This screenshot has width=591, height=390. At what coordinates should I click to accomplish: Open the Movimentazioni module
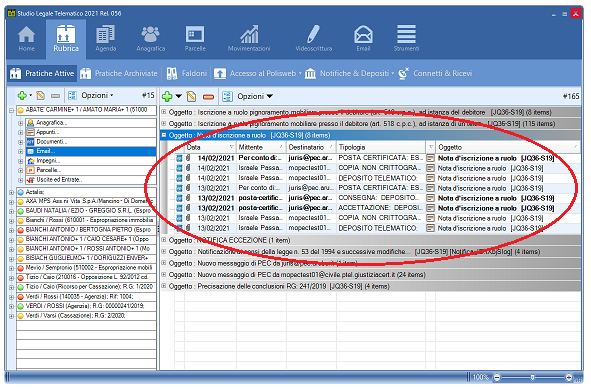249,38
